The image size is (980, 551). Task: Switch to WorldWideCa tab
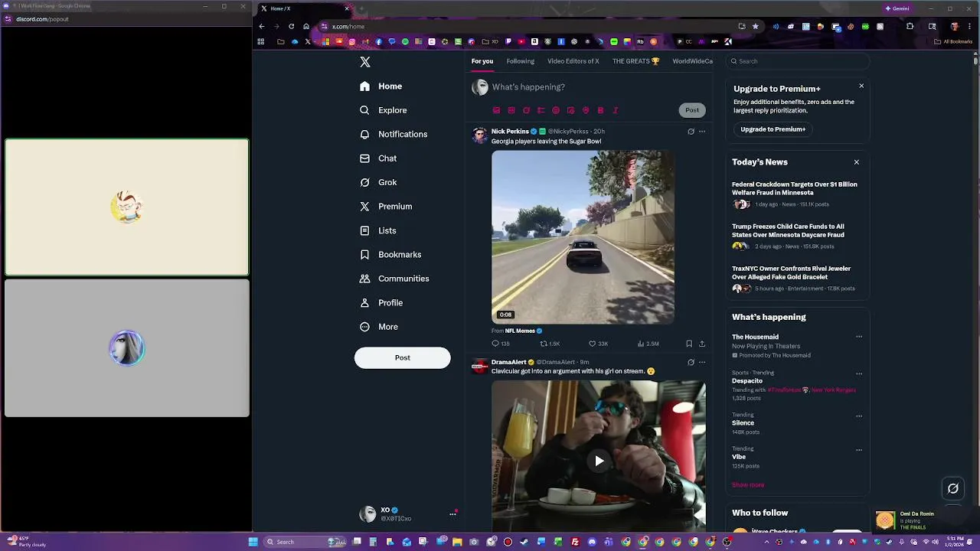click(692, 61)
